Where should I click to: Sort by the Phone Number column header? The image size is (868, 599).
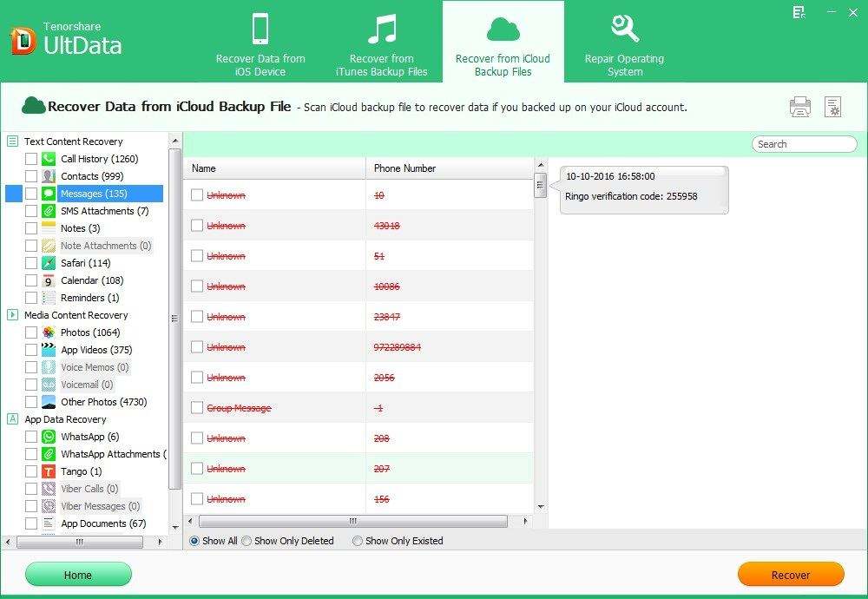tap(450, 168)
